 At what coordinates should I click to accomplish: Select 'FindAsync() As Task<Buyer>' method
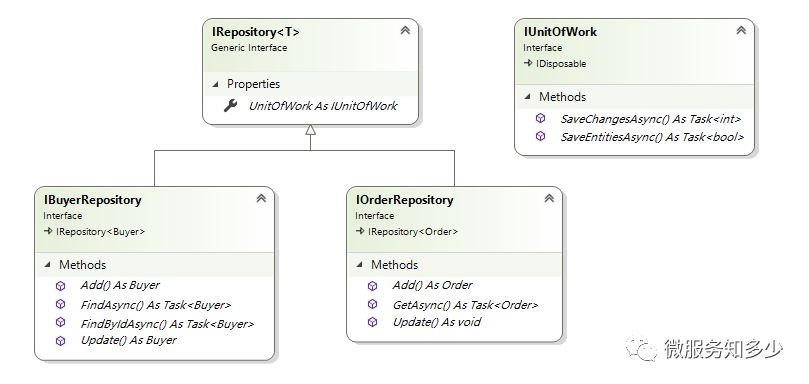point(156,305)
